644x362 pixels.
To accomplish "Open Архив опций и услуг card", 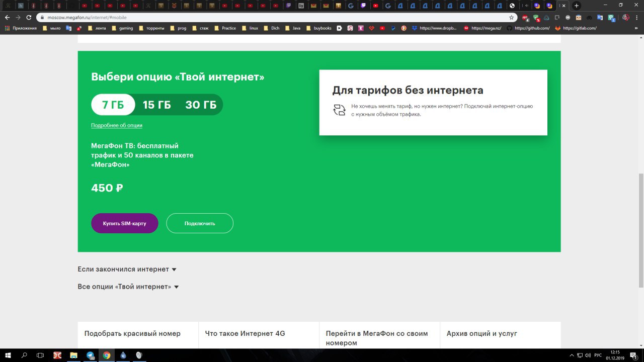I will 501,335.
